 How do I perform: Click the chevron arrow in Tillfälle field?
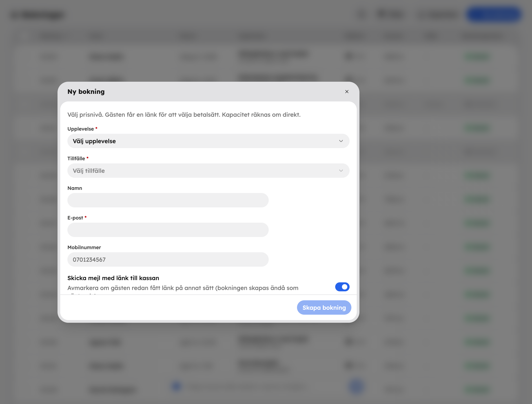(x=341, y=171)
